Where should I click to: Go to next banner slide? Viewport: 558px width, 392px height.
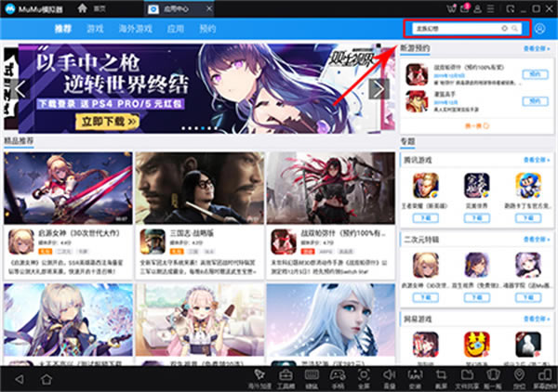coord(379,89)
